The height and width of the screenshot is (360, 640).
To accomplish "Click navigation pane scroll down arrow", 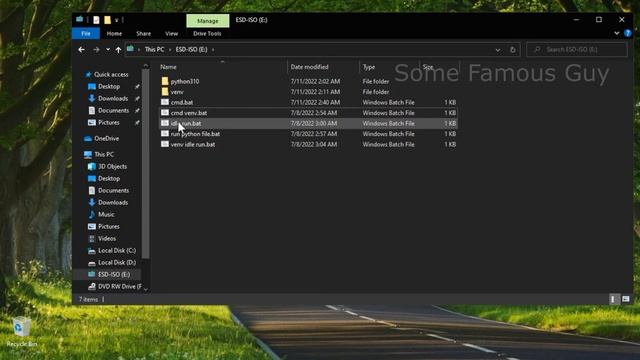I will (x=146, y=289).
